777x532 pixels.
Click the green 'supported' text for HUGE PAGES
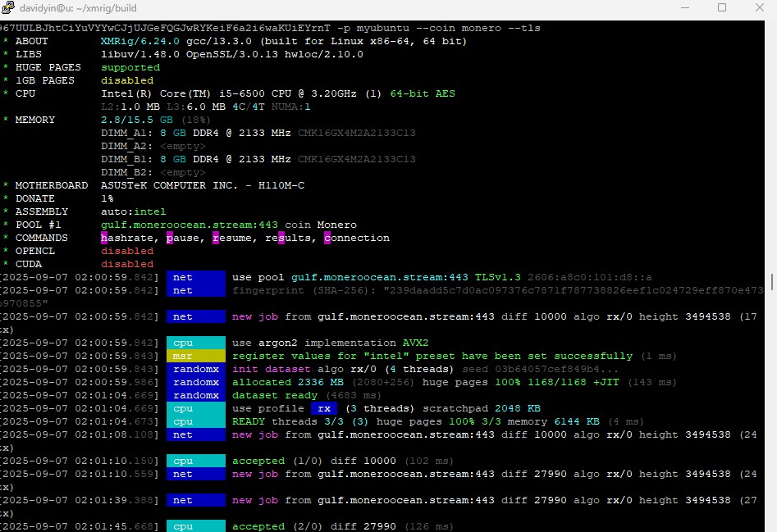tap(130, 67)
